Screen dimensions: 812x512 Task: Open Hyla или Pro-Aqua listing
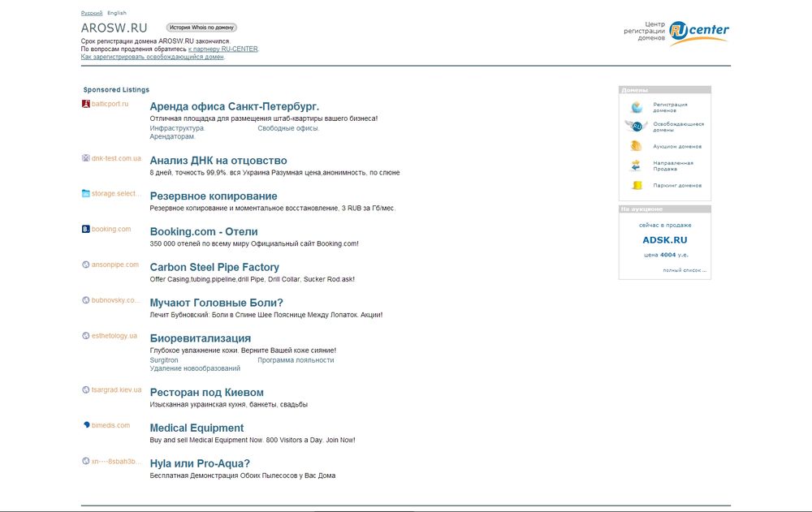tap(200, 464)
